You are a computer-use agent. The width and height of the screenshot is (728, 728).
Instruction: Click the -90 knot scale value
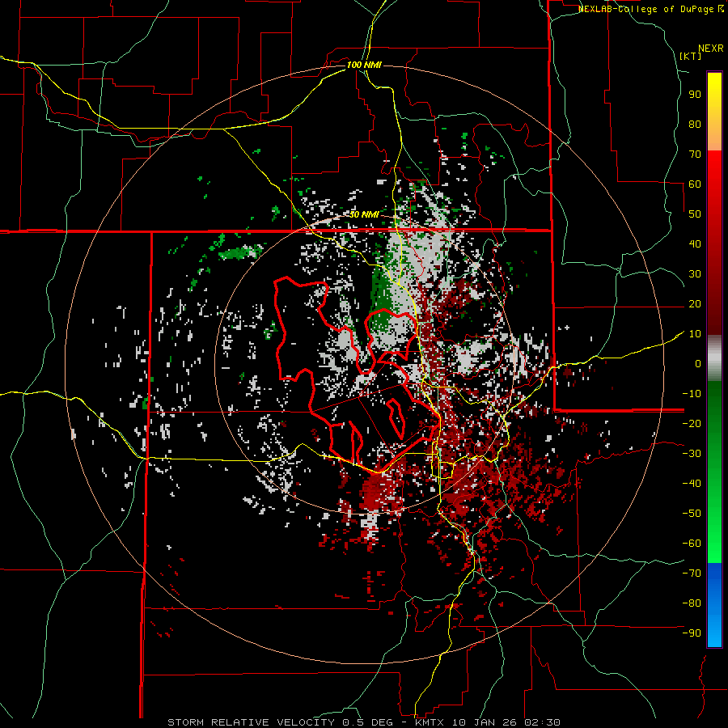[692, 633]
